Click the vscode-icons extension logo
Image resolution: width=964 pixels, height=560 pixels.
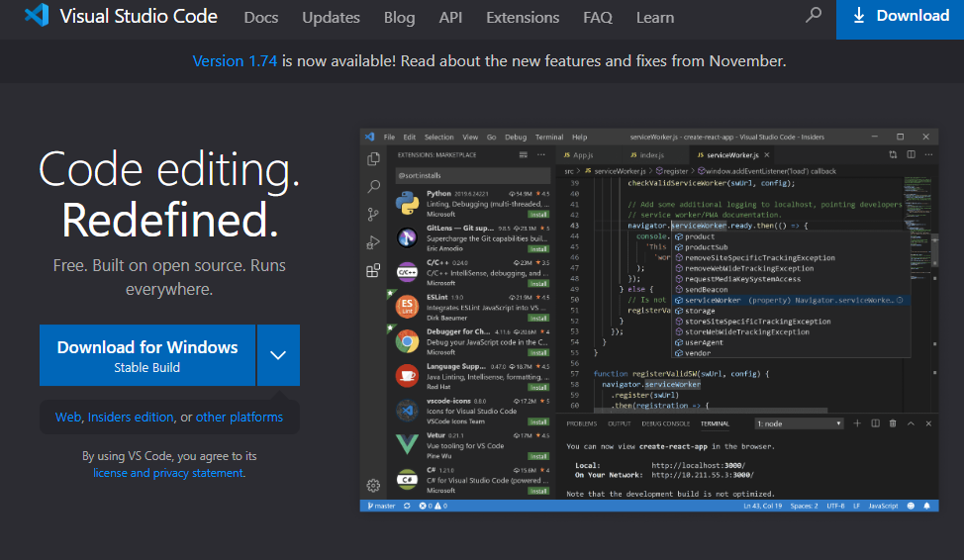coord(407,410)
